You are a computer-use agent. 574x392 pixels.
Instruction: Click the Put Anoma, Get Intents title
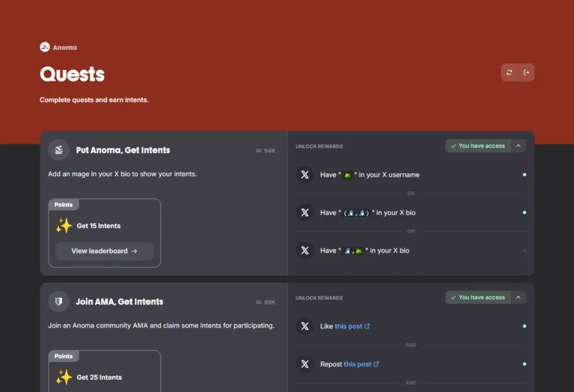(123, 150)
